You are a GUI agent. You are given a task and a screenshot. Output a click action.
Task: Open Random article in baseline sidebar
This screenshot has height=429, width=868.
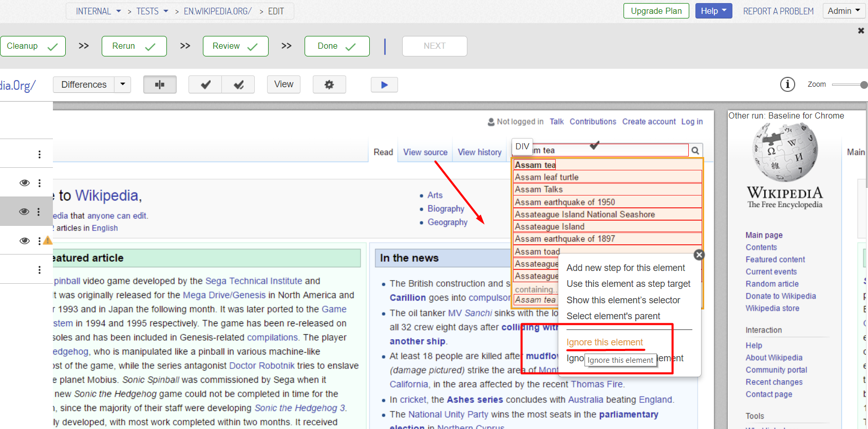[772, 284]
